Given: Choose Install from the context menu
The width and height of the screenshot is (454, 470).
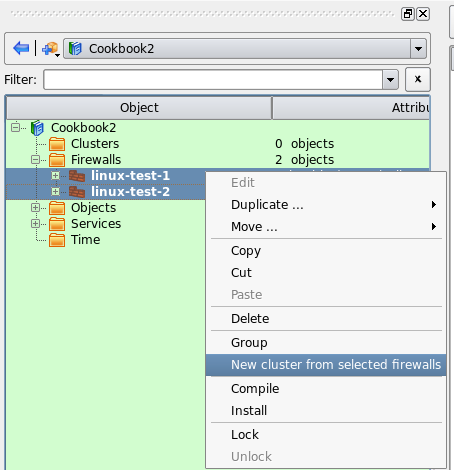Looking at the screenshot, I should coord(326,411).
